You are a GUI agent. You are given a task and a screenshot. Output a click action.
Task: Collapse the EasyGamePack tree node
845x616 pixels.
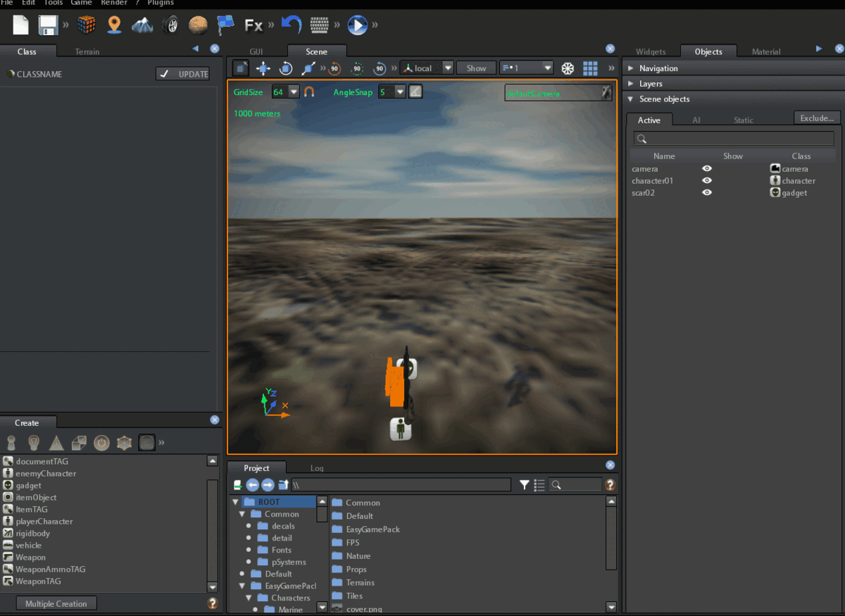pos(242,586)
